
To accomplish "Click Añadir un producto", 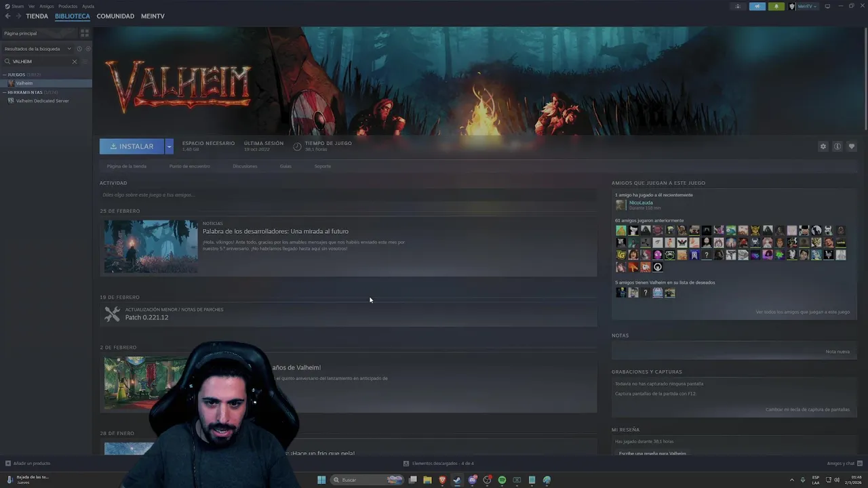I will click(28, 464).
